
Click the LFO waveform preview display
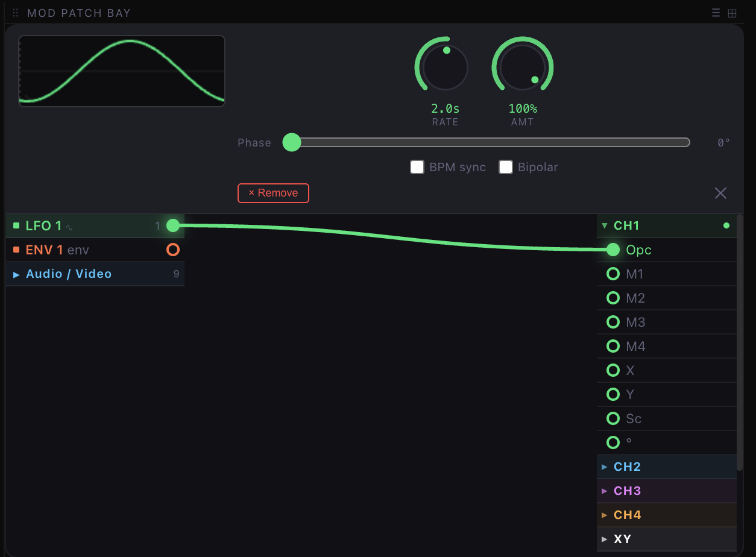[x=122, y=71]
